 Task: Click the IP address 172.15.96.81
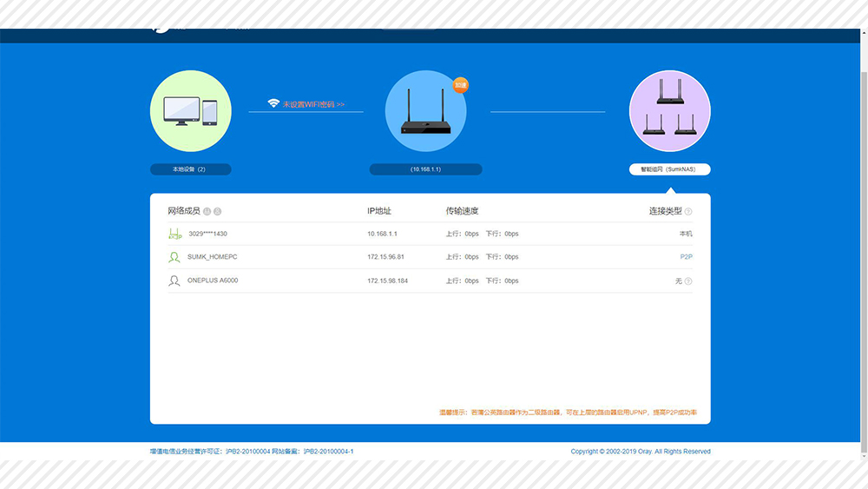[x=385, y=257]
